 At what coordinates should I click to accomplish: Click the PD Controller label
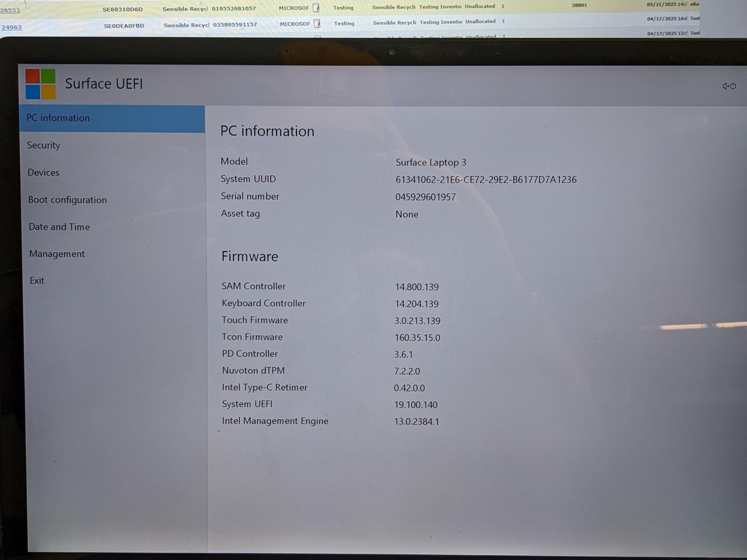pos(250,354)
